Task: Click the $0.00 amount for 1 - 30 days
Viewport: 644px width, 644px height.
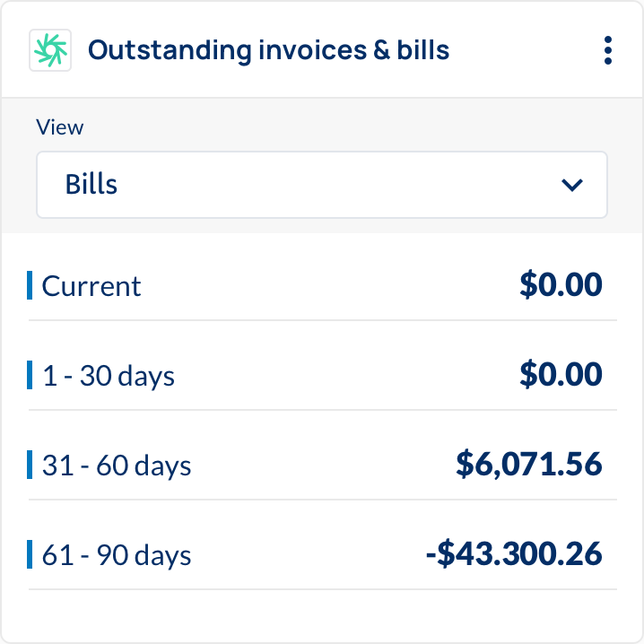Action: pyautogui.click(x=561, y=374)
